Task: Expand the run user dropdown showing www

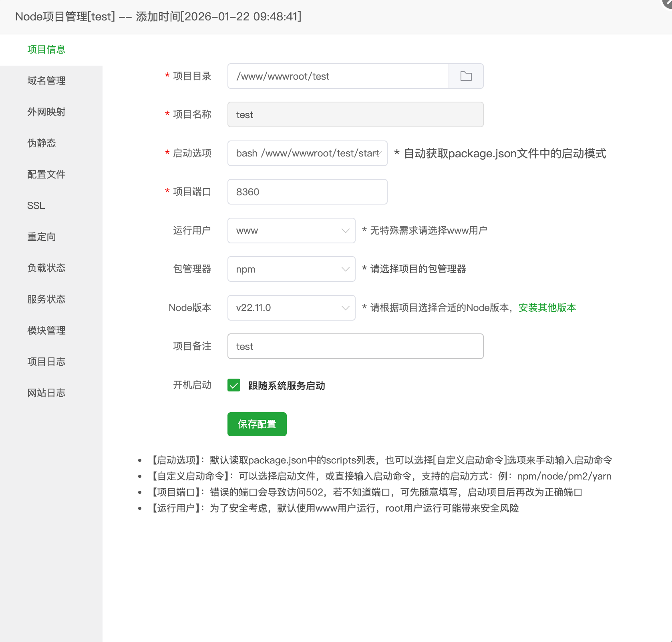Action: pos(291,231)
